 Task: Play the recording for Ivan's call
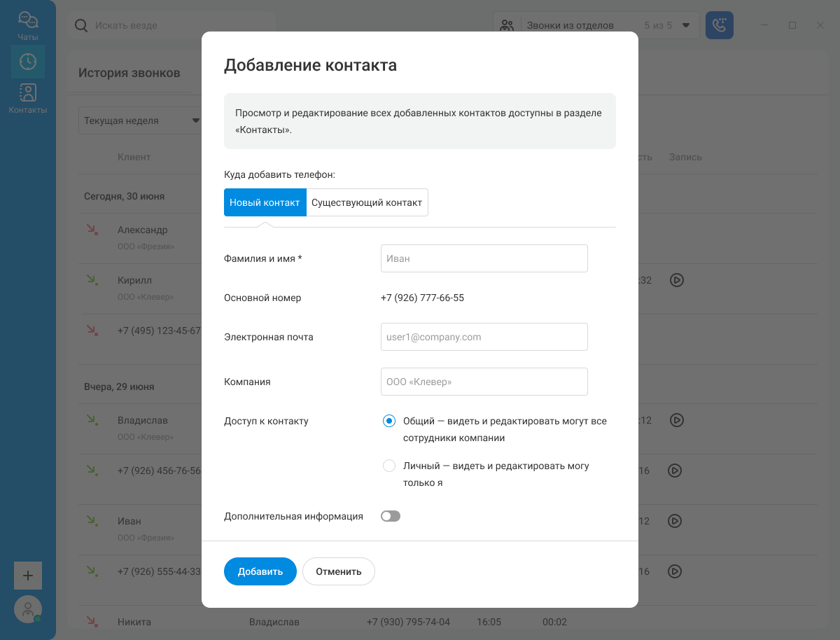pos(675,521)
